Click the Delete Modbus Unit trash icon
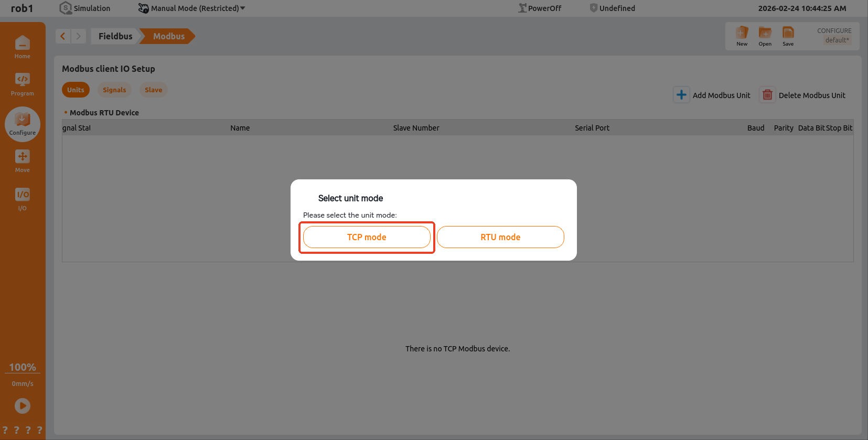The width and height of the screenshot is (868, 440). click(767, 95)
